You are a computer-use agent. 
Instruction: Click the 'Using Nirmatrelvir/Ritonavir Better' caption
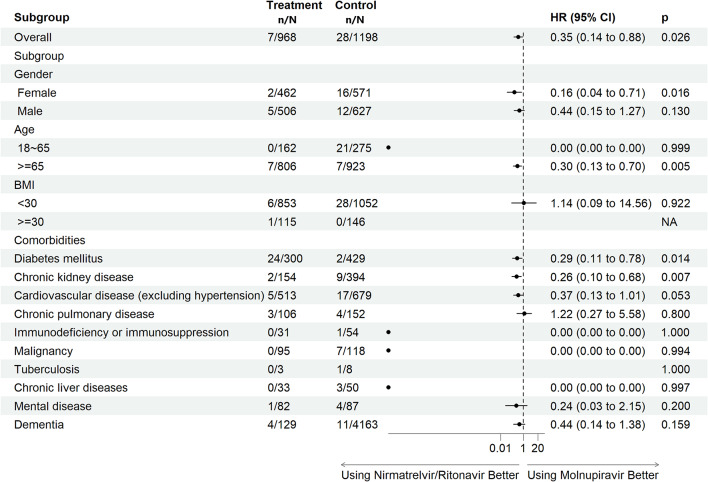430,475
